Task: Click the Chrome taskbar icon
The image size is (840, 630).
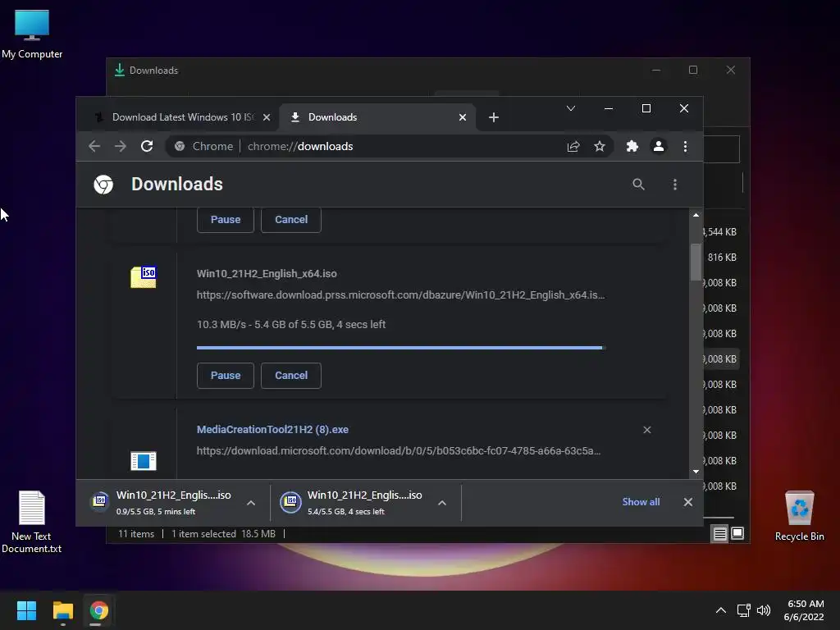Action: pyautogui.click(x=98, y=610)
